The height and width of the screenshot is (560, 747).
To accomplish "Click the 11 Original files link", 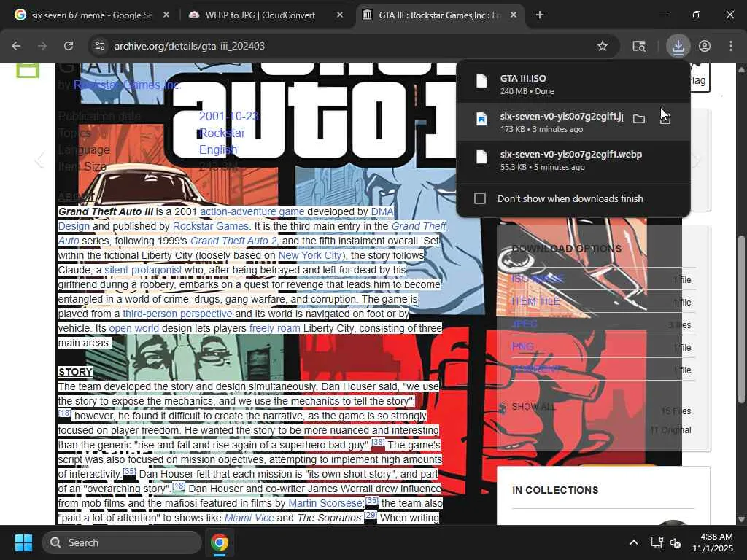I will [x=670, y=430].
